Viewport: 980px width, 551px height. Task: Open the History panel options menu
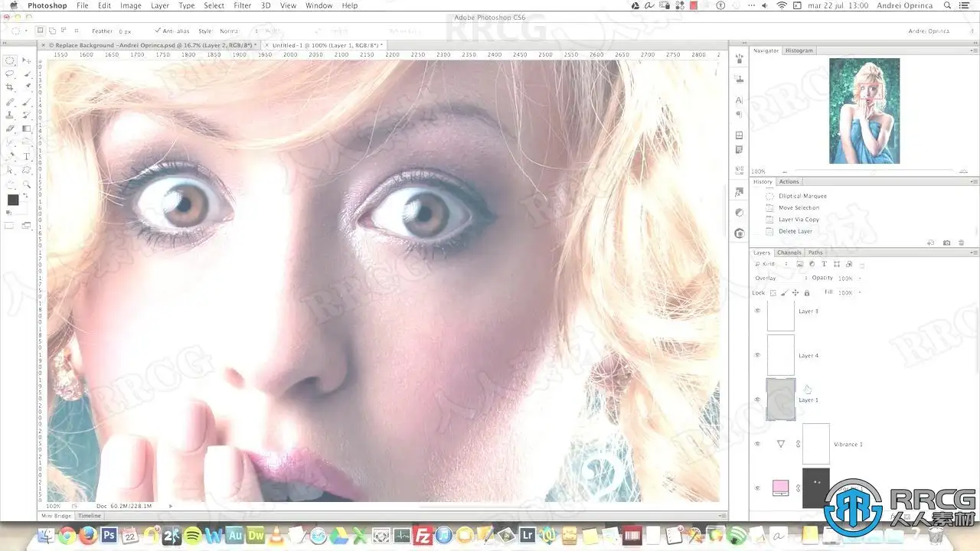click(973, 182)
